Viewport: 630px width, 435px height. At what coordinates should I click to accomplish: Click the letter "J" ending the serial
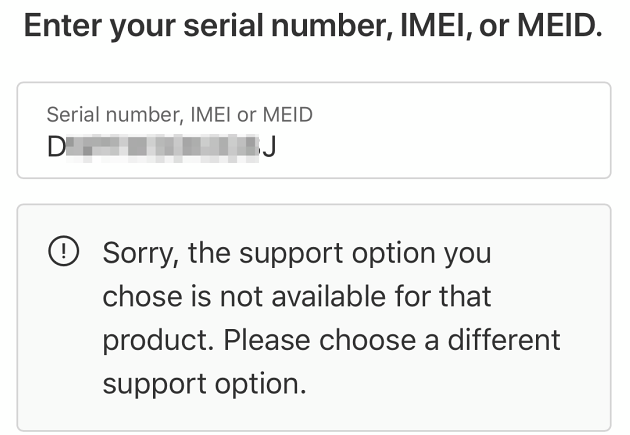point(268,147)
